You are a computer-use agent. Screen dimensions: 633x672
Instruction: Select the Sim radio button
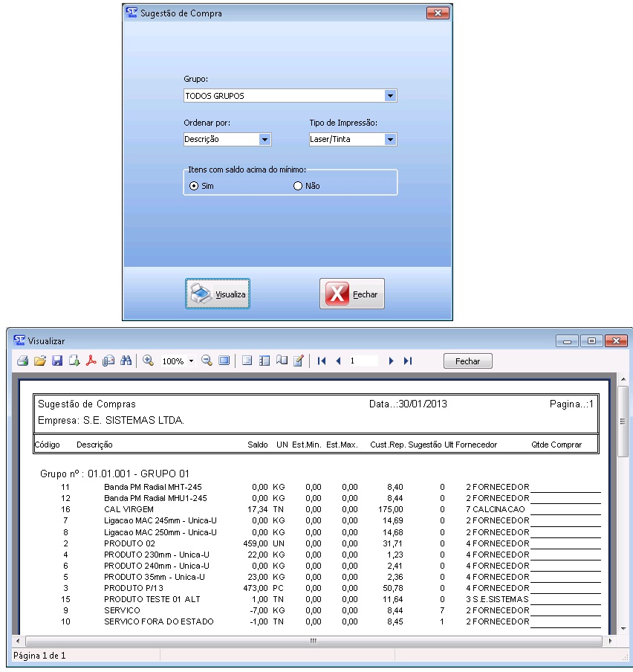coord(195,186)
